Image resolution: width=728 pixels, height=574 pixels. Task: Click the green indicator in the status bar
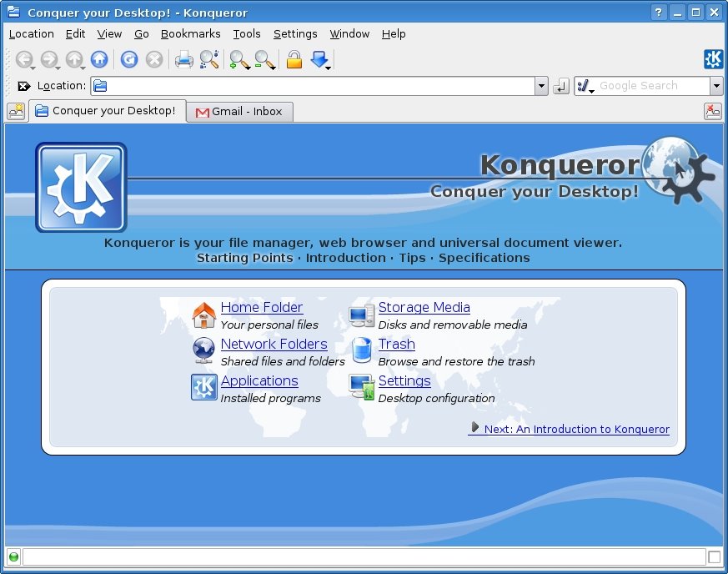[14, 556]
